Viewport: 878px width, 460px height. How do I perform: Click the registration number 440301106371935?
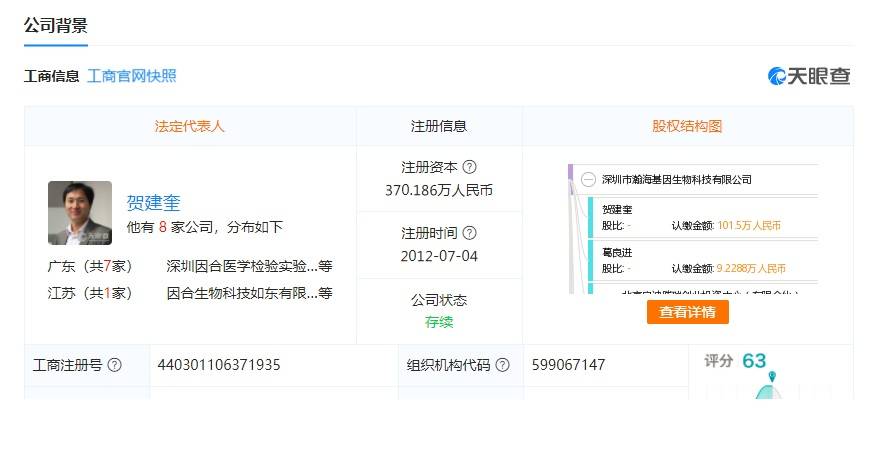pyautogui.click(x=219, y=365)
